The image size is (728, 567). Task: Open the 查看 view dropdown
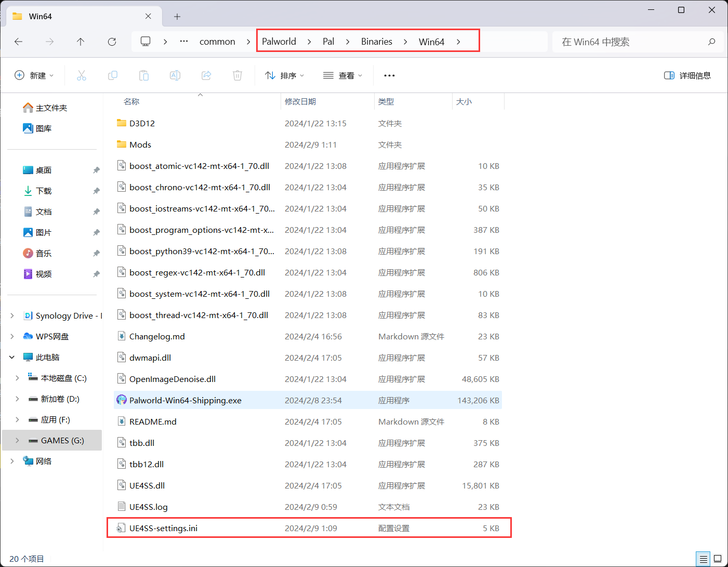(x=342, y=75)
